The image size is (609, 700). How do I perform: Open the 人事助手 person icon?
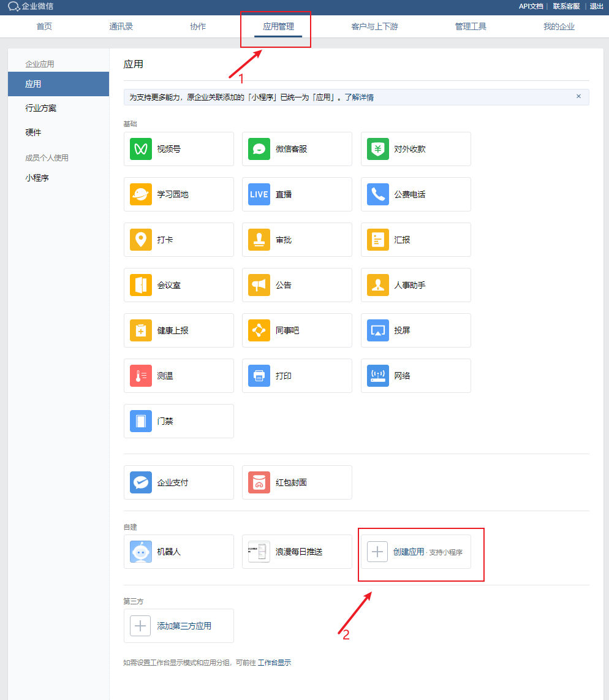pos(378,285)
